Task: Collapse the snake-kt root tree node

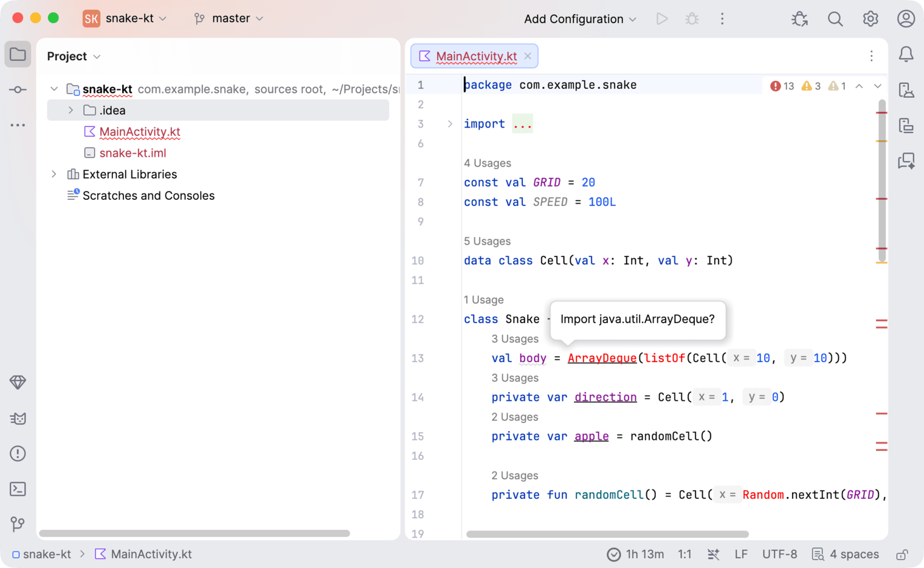Action: point(54,89)
